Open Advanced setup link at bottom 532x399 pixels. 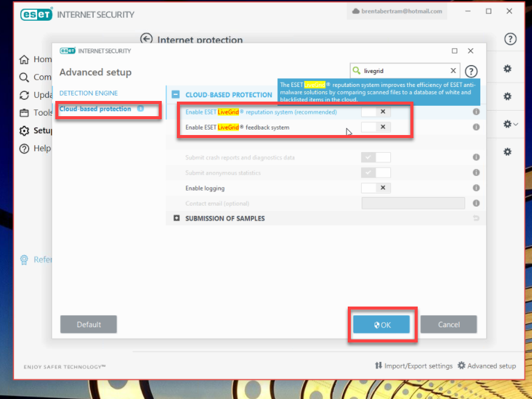(486, 366)
